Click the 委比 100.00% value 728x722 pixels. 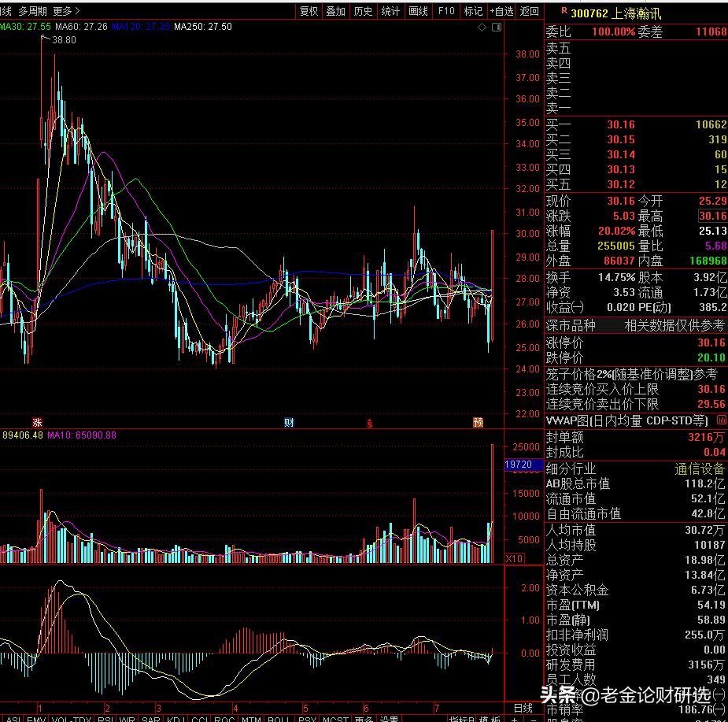[x=613, y=31]
